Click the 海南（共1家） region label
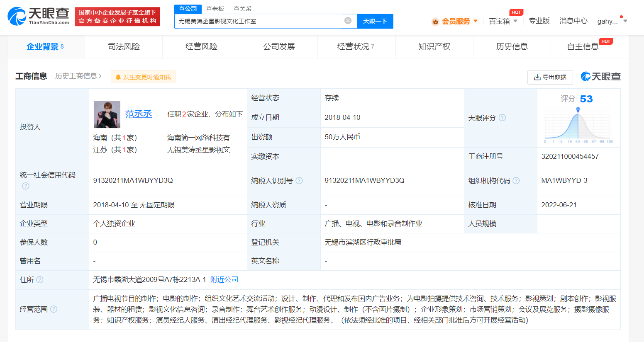Screen dimensions: 644x342 115,138
